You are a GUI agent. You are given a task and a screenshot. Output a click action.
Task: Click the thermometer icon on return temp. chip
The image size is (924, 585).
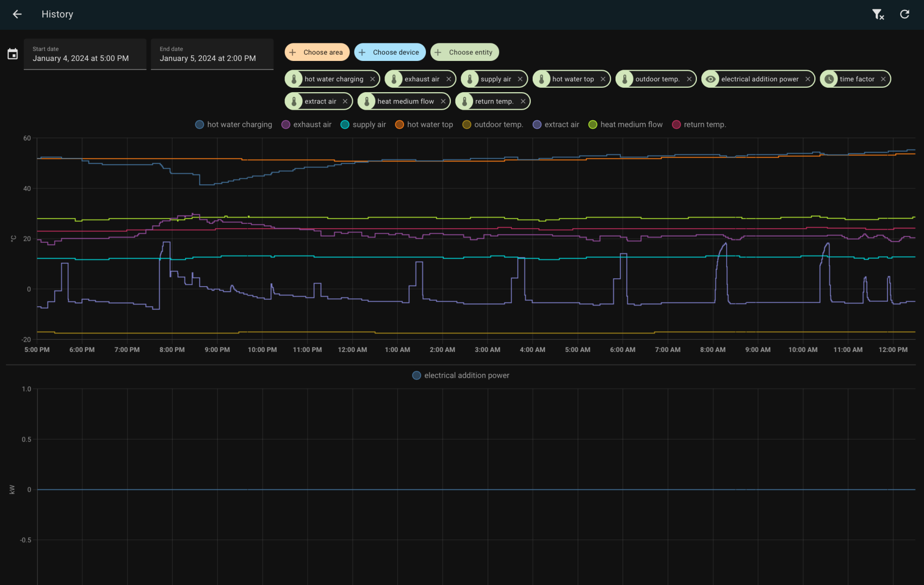464,101
